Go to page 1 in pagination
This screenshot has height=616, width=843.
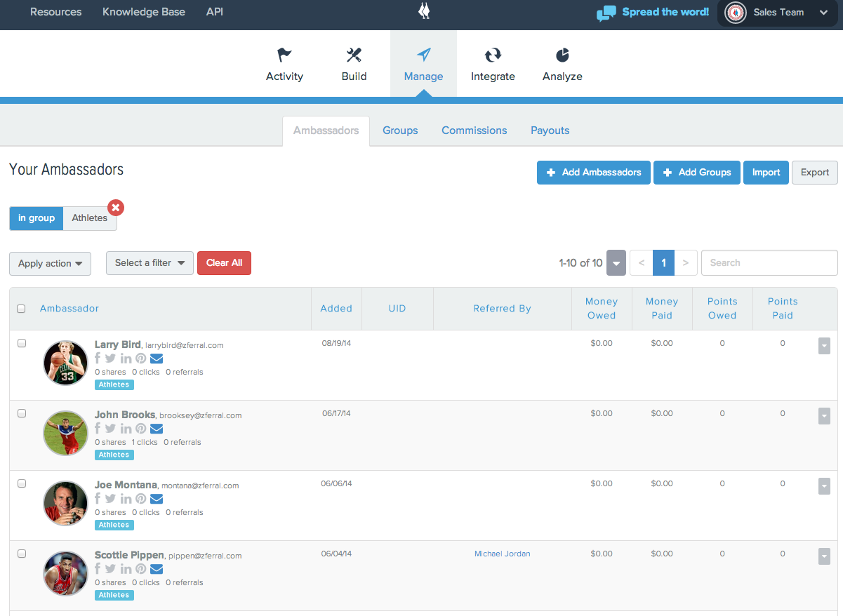coord(663,263)
